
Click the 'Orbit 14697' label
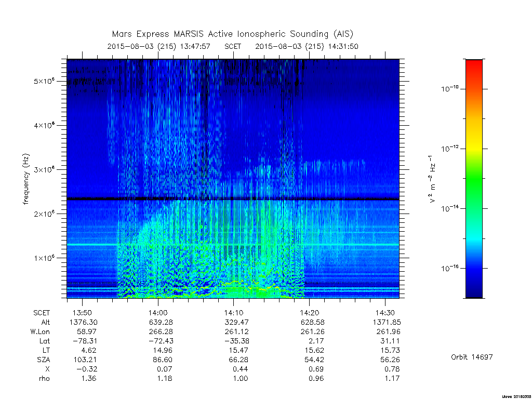pos(472,357)
